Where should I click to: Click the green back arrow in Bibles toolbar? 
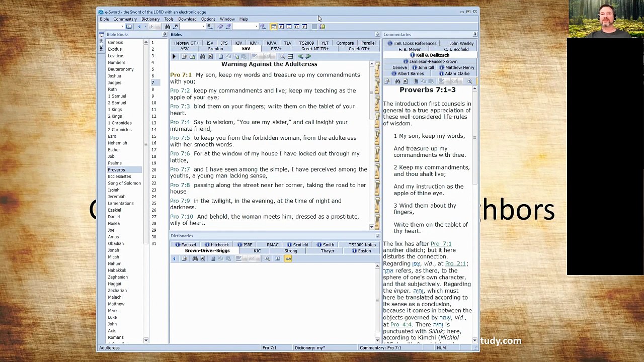pos(300,56)
